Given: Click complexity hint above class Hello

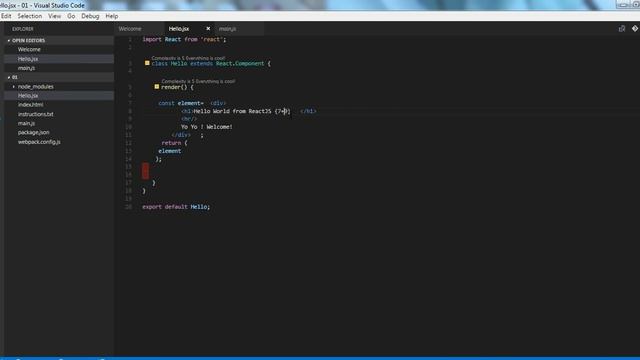Looking at the screenshot, I should tap(188, 58).
